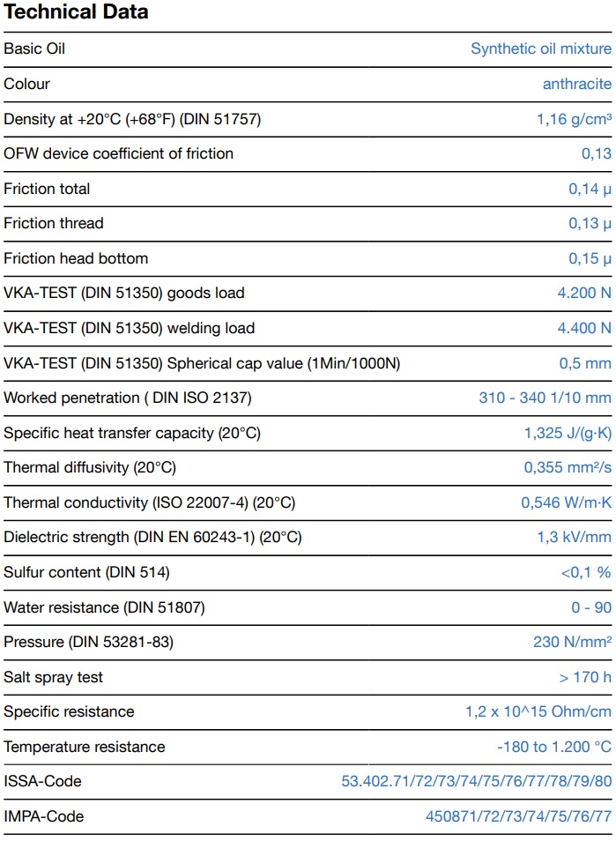Screen dimensions: 616x841
Task: Select the IMPA-Code number value
Action: coord(518,817)
